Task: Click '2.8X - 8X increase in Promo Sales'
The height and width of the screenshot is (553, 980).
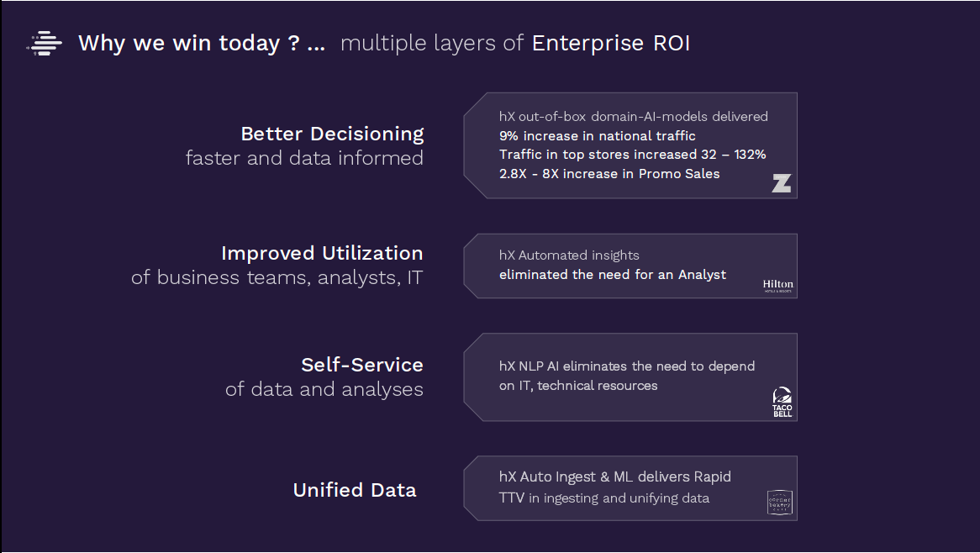Action: (609, 174)
